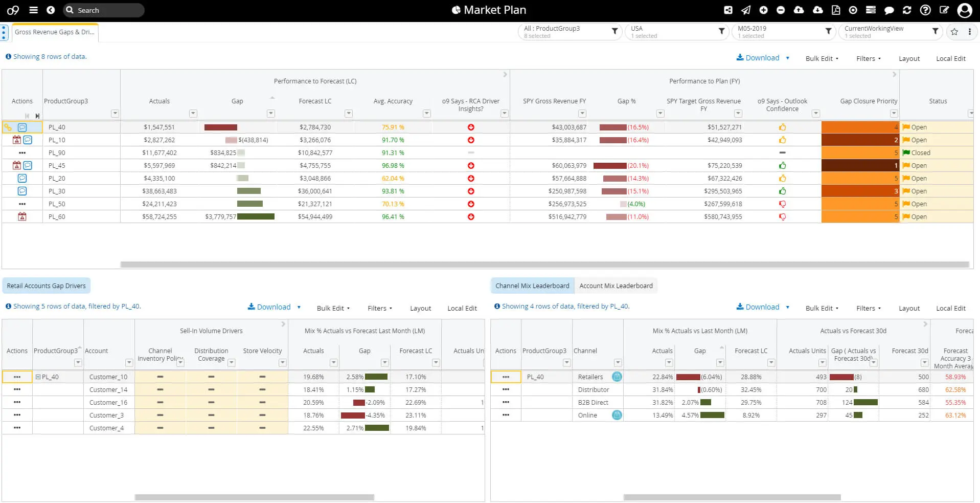Click the cloud upload icon

pos(799,10)
